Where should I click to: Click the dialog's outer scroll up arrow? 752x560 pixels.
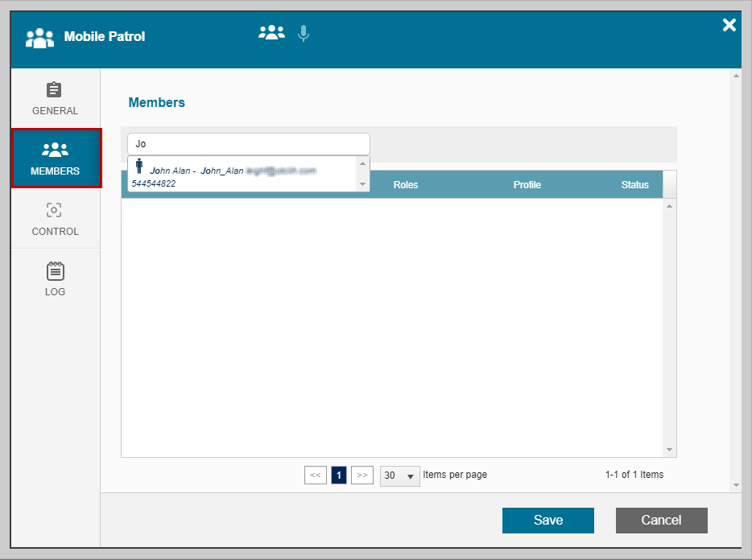pos(736,76)
